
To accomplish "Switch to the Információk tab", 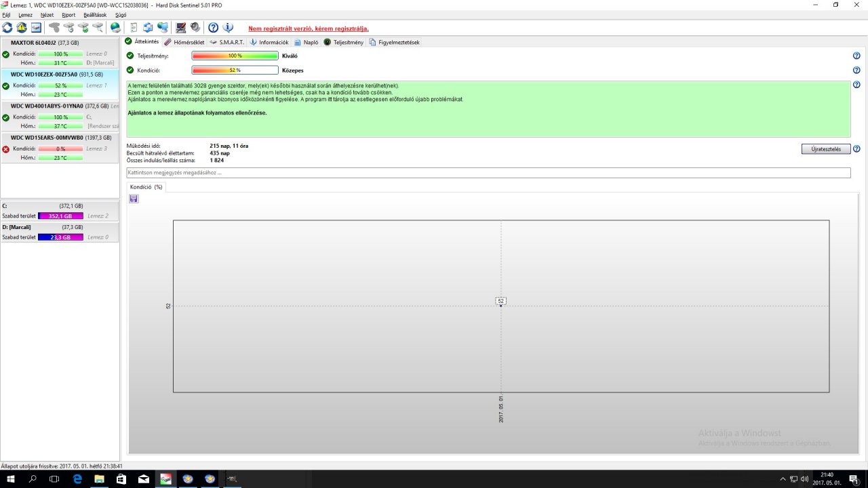I will click(269, 42).
